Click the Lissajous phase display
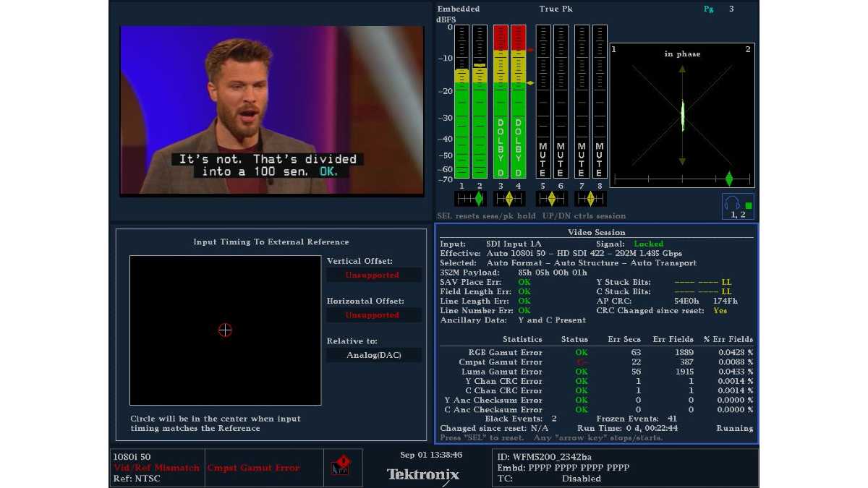The width and height of the screenshot is (868, 488). coord(682,116)
